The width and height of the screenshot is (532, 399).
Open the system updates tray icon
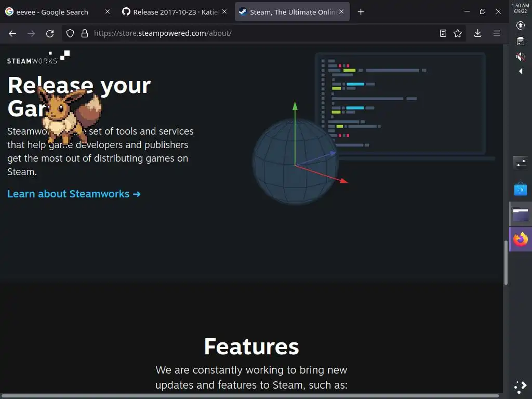click(x=520, y=26)
